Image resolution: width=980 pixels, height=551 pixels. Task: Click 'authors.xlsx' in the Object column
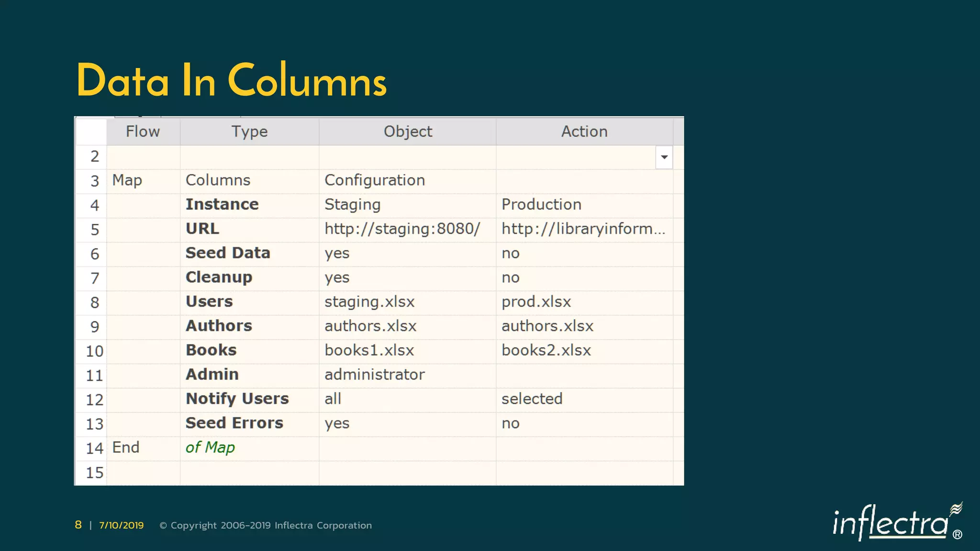tap(408, 327)
